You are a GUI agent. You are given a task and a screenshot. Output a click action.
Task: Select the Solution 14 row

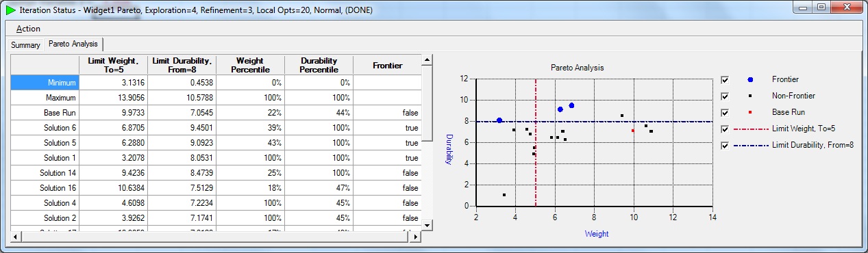[x=45, y=172]
